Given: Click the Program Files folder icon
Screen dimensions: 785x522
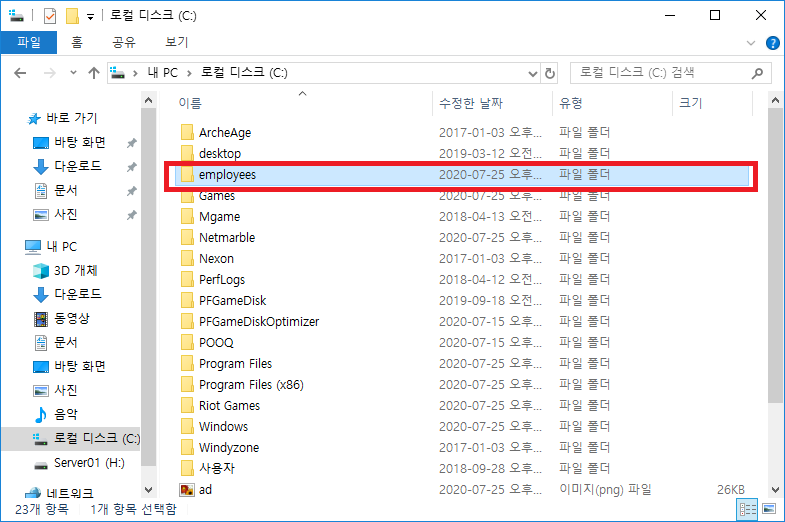Looking at the screenshot, I should click(187, 363).
